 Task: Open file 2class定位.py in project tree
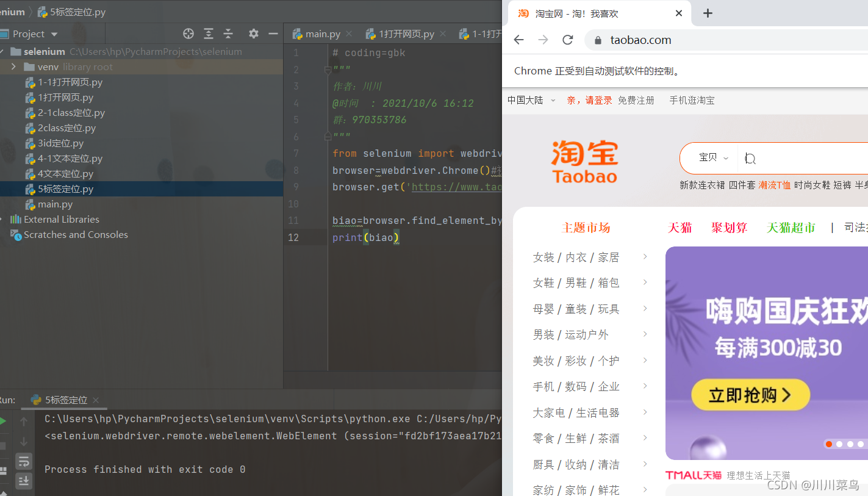(66, 128)
